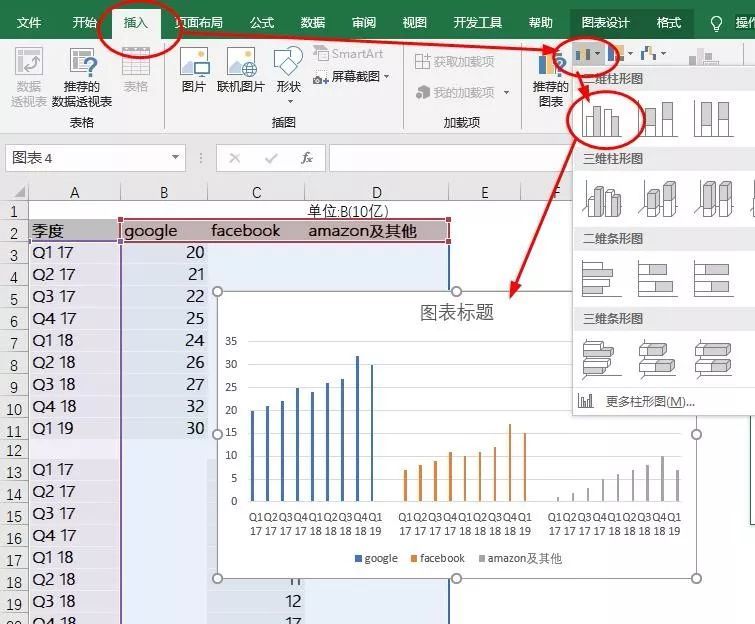
Task: Select column C header
Action: pos(257,193)
